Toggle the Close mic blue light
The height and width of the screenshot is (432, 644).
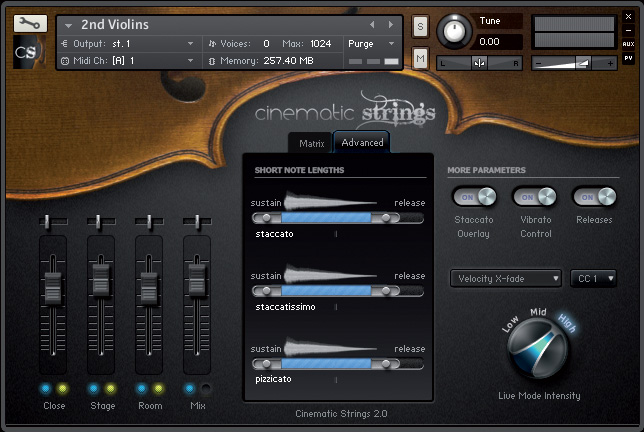click(46, 388)
